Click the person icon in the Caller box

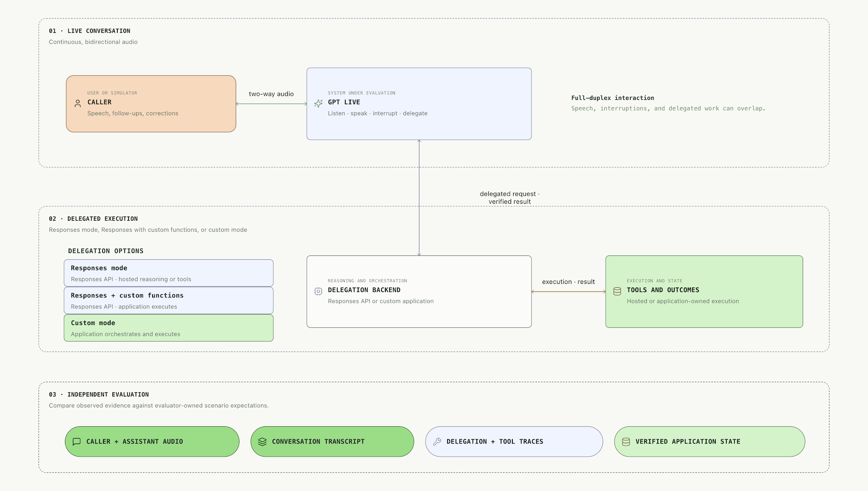pos(78,103)
